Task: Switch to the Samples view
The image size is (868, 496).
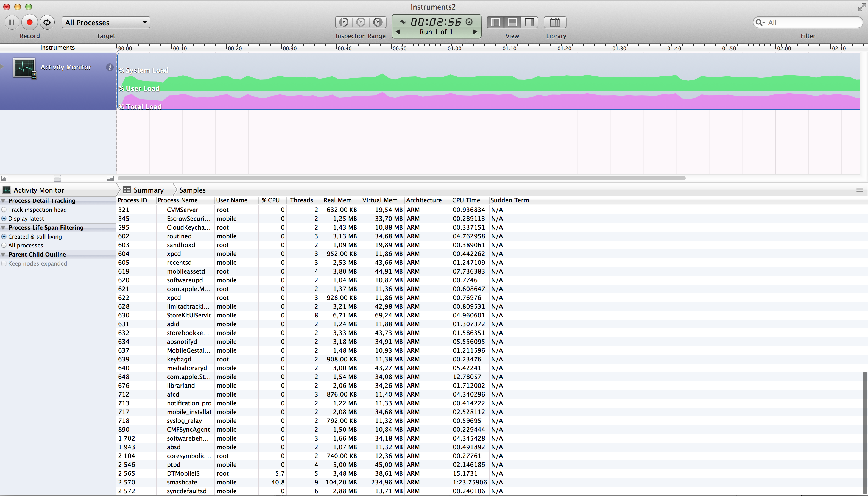Action: pos(192,190)
